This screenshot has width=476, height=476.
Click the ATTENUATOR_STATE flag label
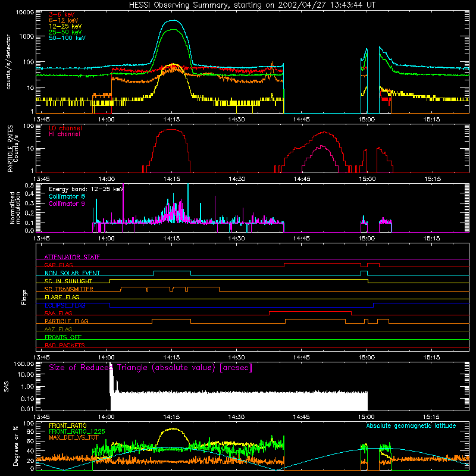tap(72, 257)
